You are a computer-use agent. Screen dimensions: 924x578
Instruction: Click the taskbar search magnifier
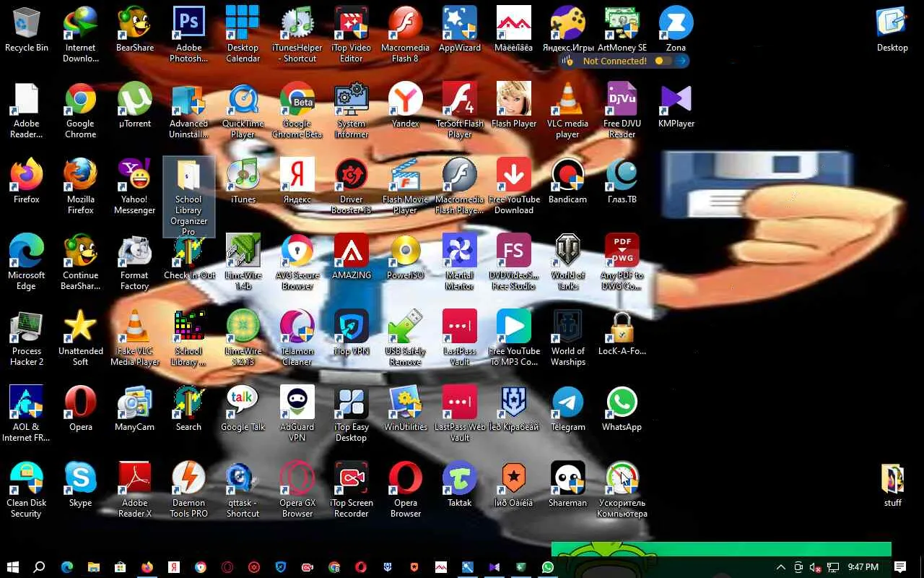[x=40, y=567]
